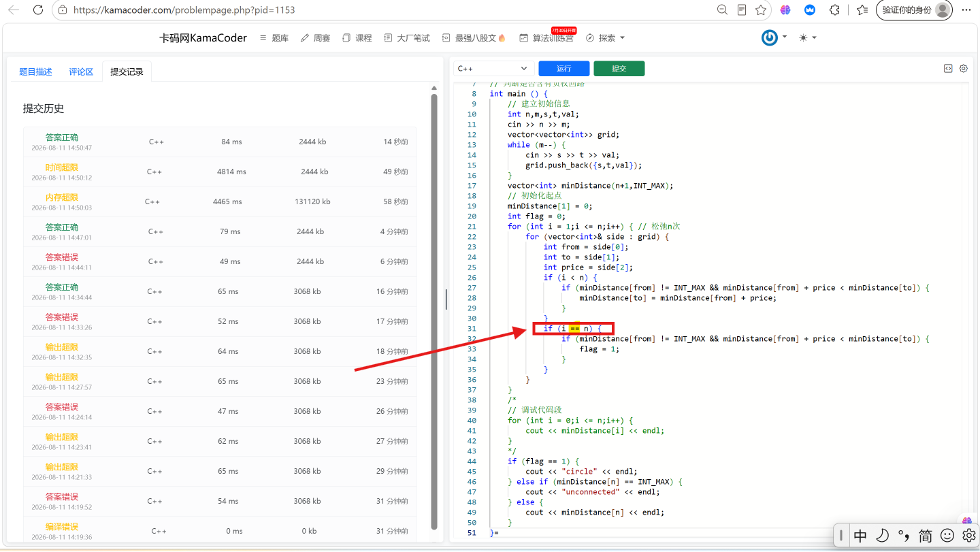Open the editor settings gear icon
The height and width of the screenshot is (552, 980).
click(964, 68)
